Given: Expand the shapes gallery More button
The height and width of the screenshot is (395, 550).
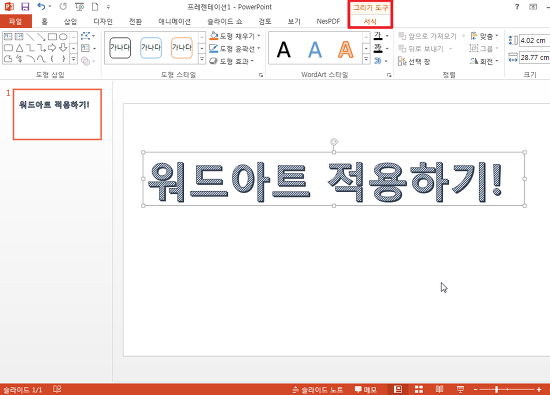Looking at the screenshot, I should pyautogui.click(x=74, y=59).
